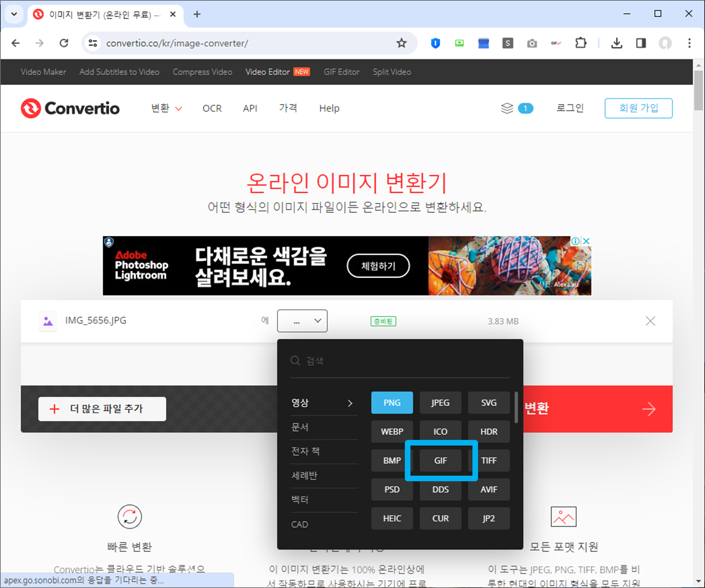The image size is (705, 588).
Task: Remove IMG_5656.JPG with the X icon
Action: 650,321
